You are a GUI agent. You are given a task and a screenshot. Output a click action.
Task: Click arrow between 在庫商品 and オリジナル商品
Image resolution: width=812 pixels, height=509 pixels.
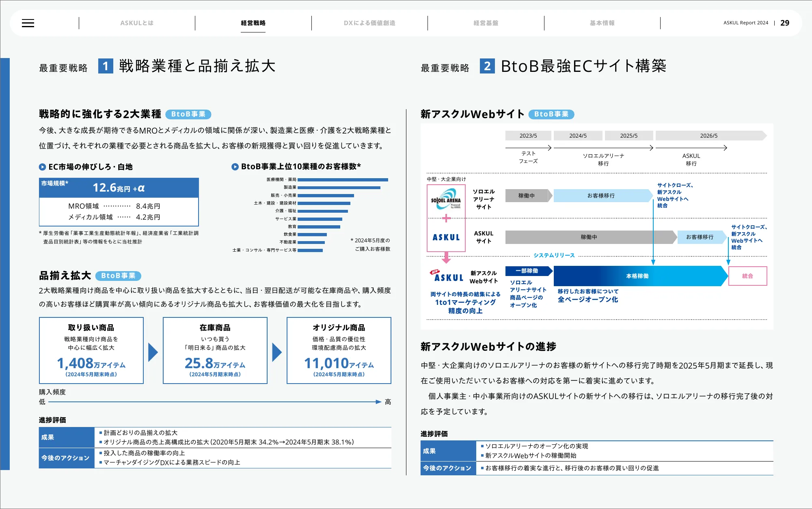pyautogui.click(x=277, y=352)
